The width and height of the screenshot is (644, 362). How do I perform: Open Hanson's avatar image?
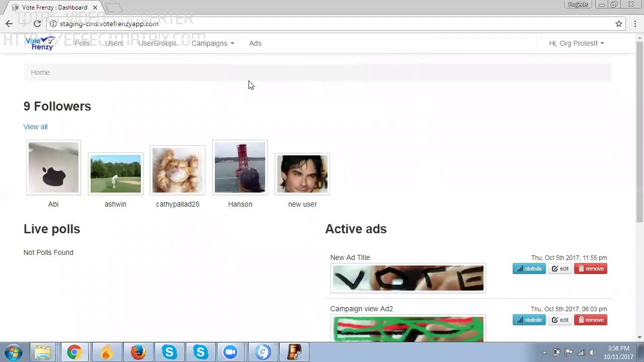pos(240,167)
